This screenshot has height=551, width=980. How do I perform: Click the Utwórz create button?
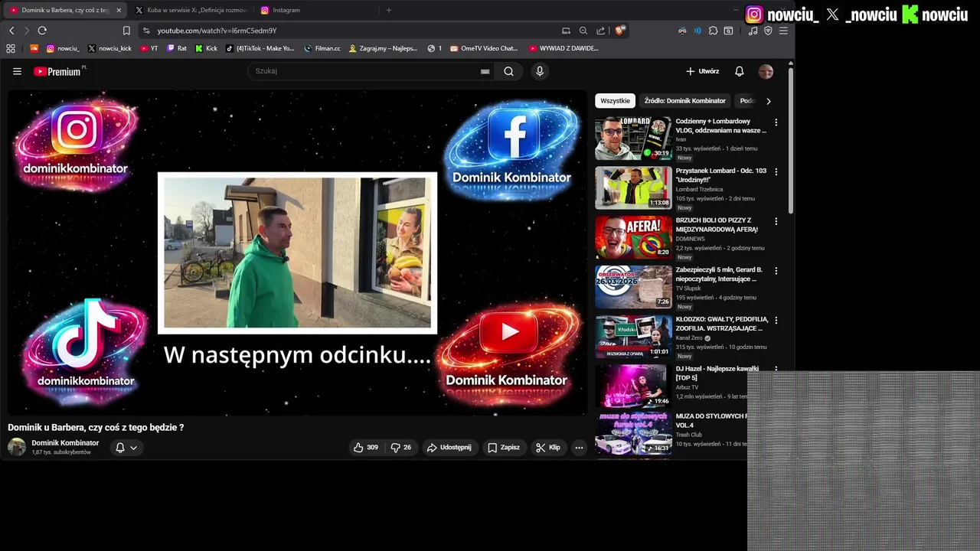pos(702,71)
